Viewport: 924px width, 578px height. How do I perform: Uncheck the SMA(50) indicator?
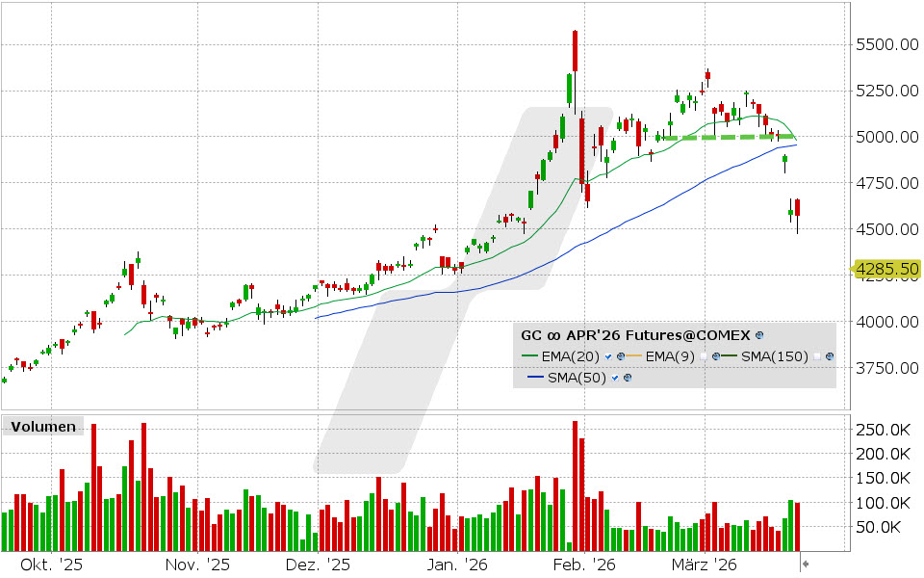(x=615, y=378)
